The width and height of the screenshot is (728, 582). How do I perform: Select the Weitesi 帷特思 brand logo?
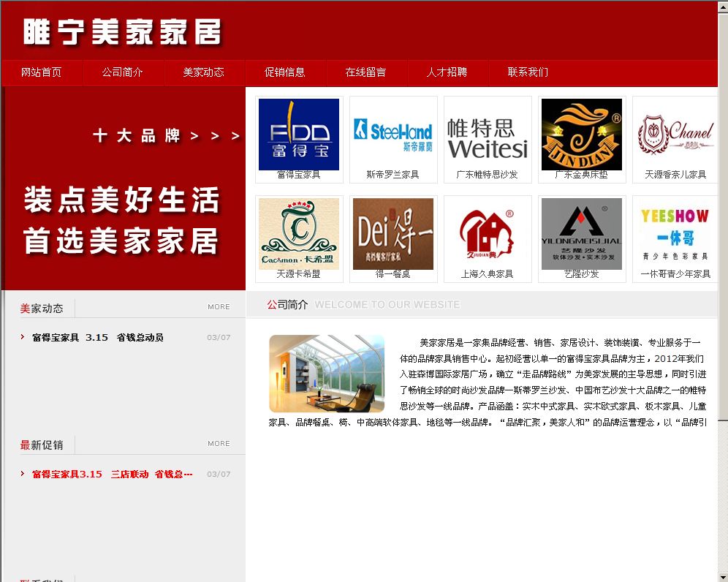click(x=487, y=134)
